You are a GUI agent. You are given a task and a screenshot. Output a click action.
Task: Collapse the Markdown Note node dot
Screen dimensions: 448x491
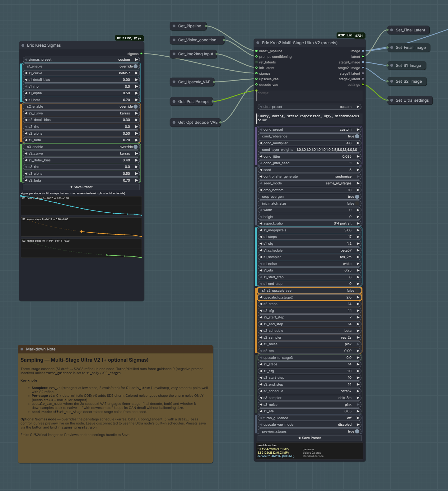tap(22, 349)
